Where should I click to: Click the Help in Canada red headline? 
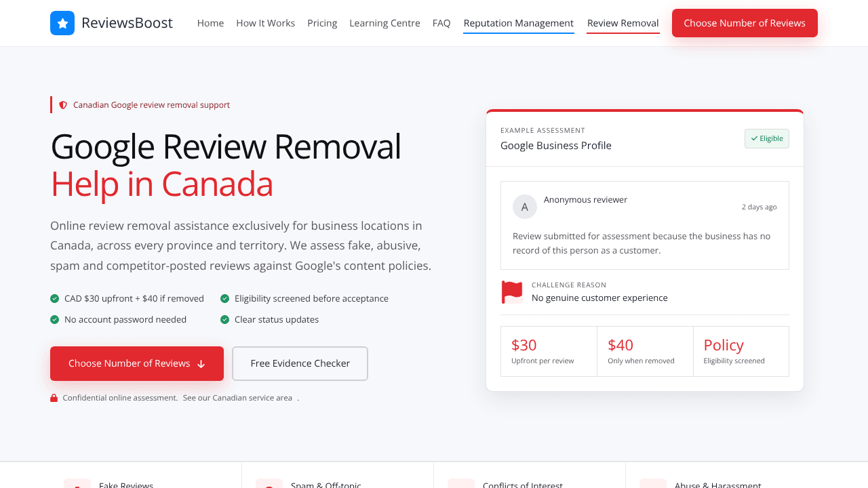[162, 184]
